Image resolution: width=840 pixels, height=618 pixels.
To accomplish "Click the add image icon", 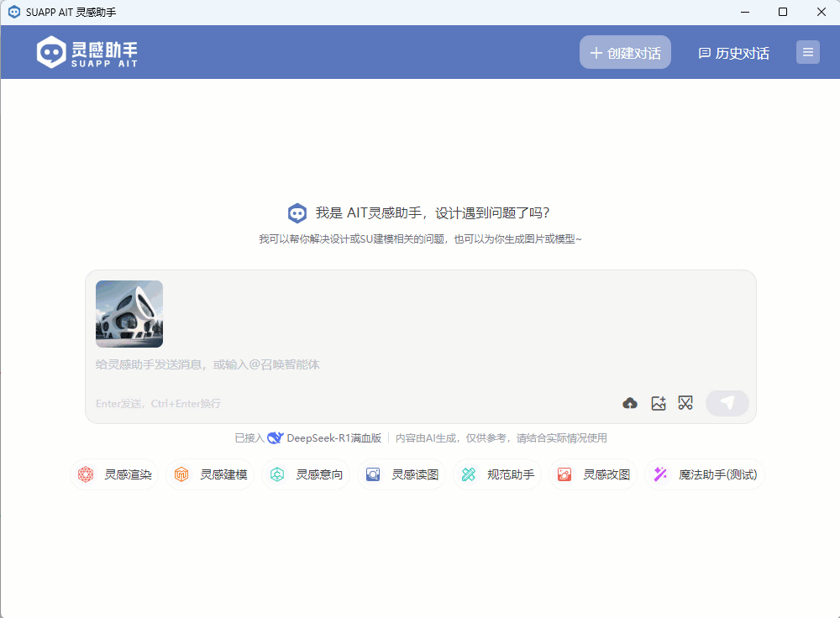I will click(x=659, y=404).
